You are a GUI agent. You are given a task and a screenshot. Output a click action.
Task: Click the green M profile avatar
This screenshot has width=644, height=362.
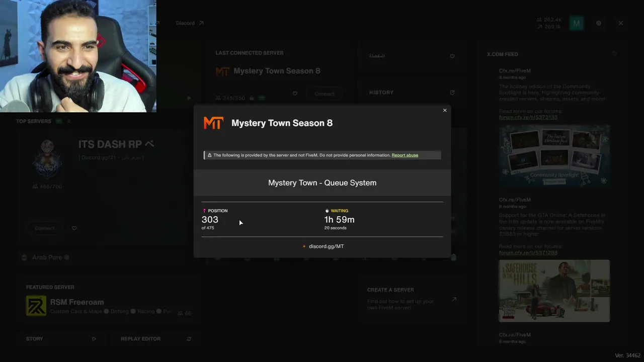[x=577, y=23]
